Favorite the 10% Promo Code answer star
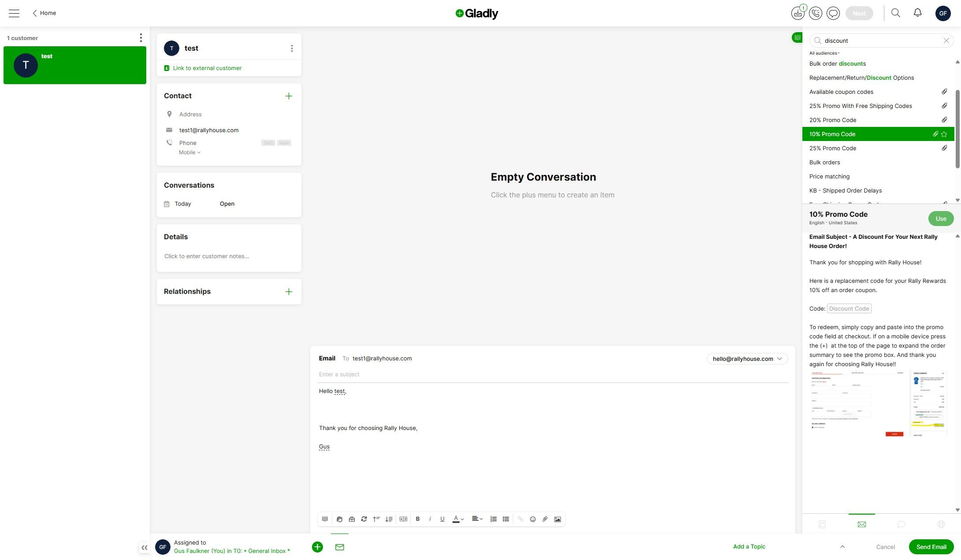This screenshot has width=961, height=560. point(944,134)
